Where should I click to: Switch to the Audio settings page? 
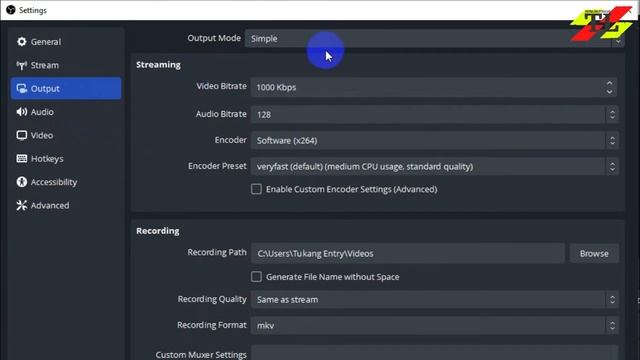[x=66, y=112]
